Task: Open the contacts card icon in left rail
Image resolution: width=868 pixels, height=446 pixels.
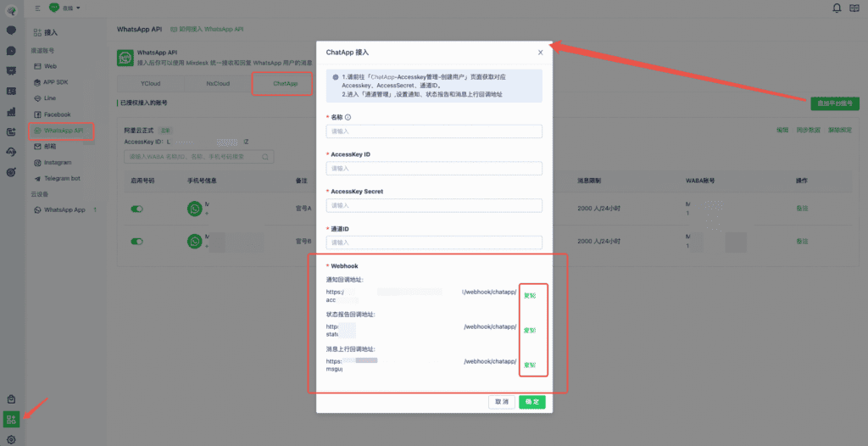Action: point(11,92)
